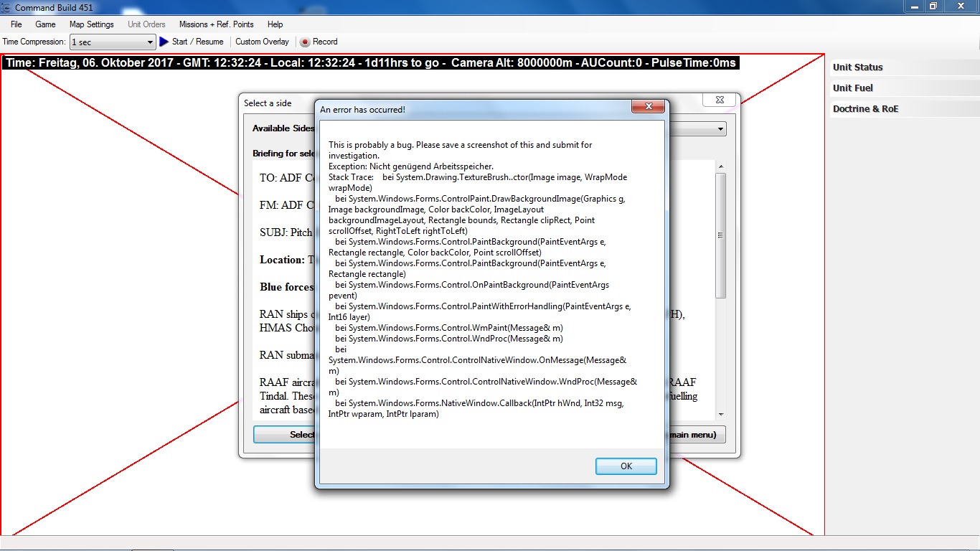Open the File menu

pyautogui.click(x=17, y=24)
